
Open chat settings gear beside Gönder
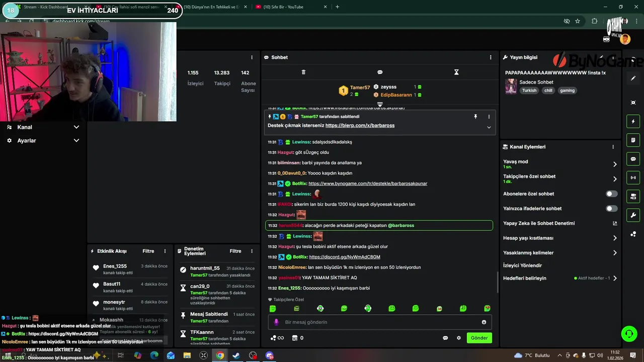459,338
